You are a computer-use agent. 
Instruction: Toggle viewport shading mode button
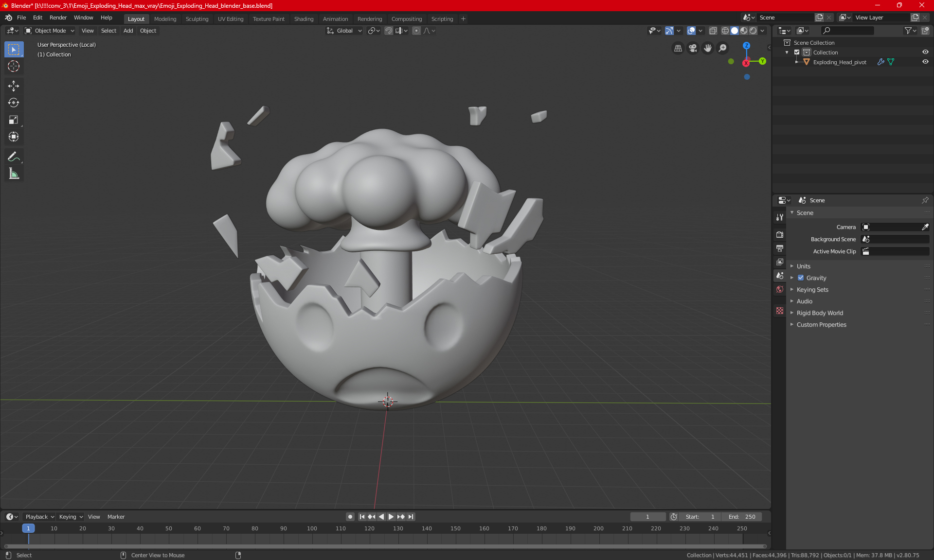[735, 31]
